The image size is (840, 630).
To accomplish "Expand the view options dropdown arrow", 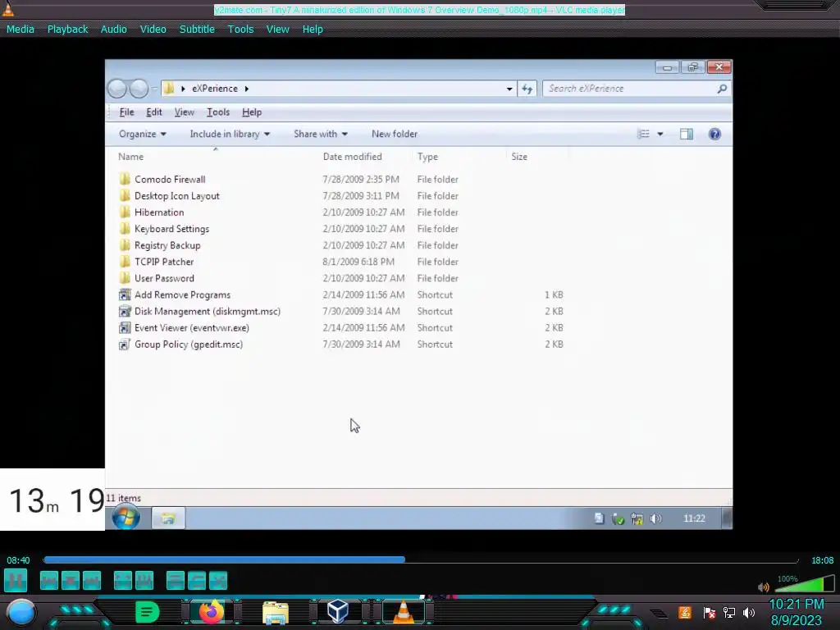I will (x=660, y=134).
